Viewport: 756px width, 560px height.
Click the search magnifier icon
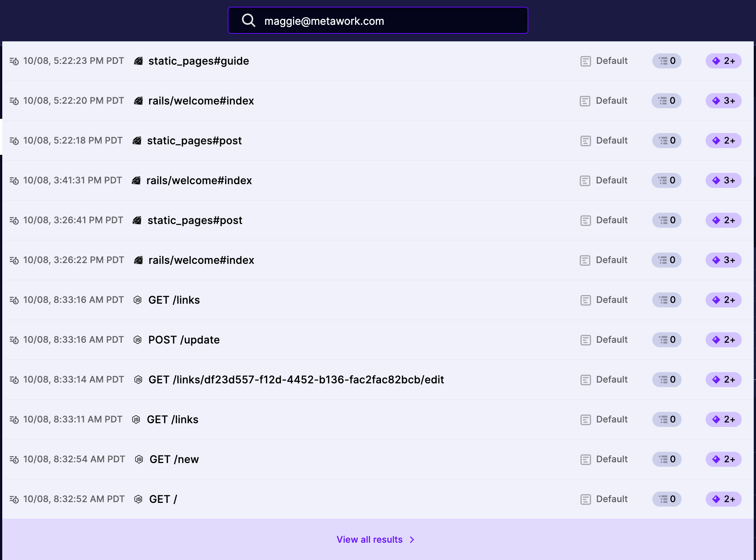[248, 20]
